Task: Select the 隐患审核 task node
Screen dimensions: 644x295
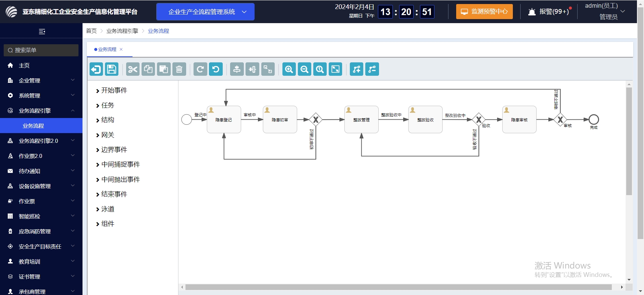Action: click(520, 120)
